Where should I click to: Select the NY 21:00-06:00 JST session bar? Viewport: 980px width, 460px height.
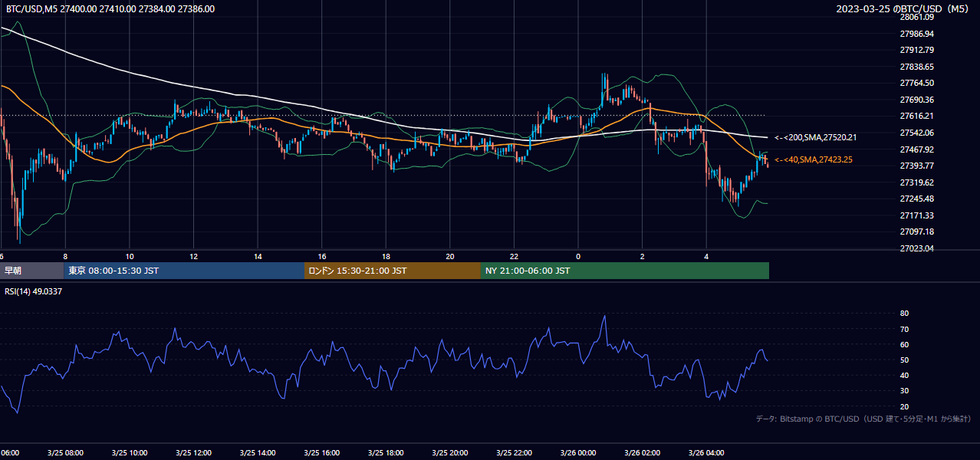click(x=625, y=271)
